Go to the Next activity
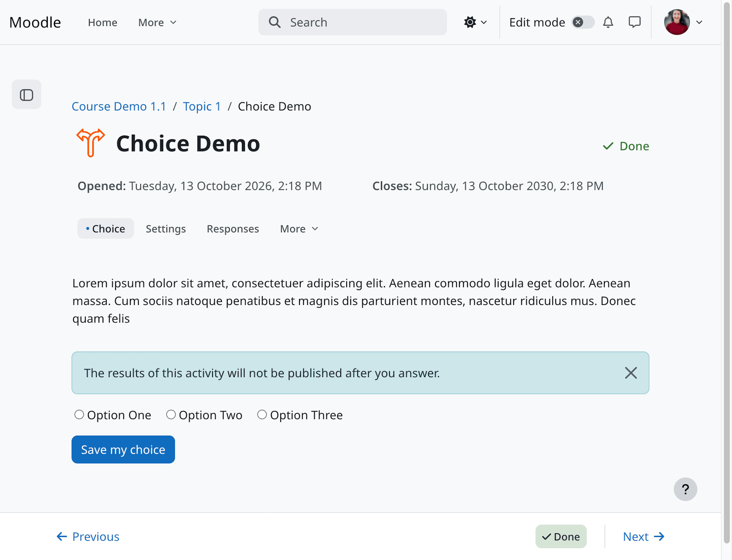 point(643,537)
